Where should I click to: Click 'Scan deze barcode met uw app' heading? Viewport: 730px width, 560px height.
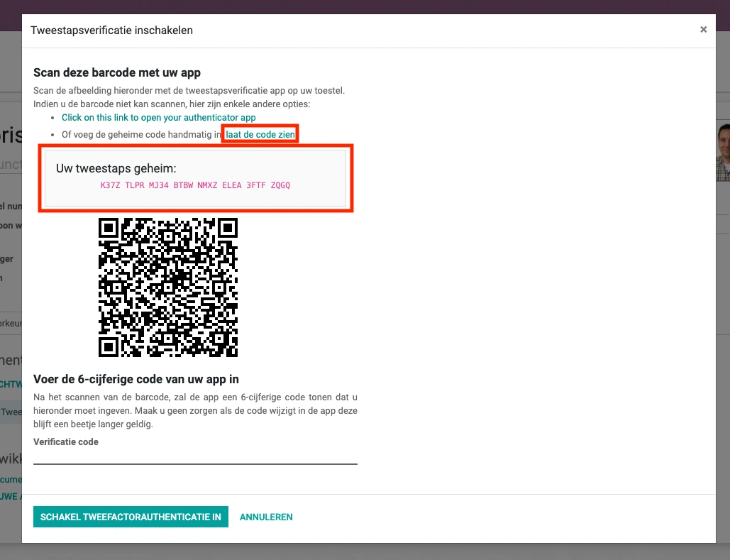tap(117, 72)
